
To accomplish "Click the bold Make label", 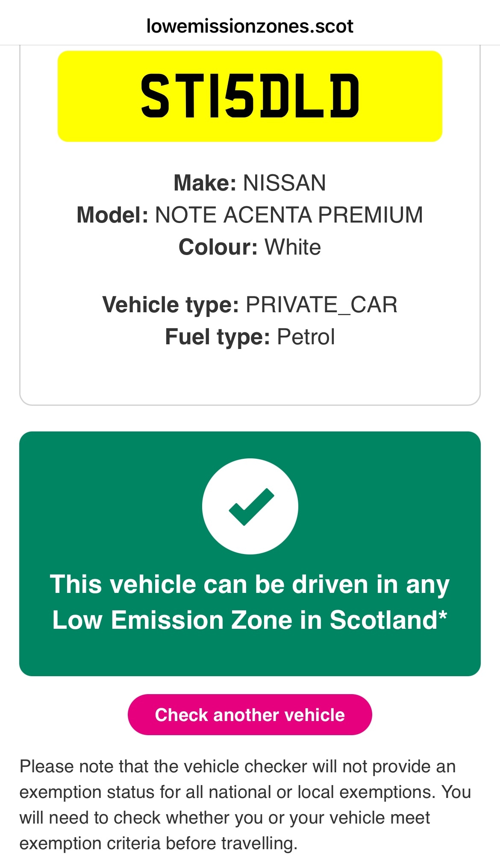I will (x=205, y=183).
